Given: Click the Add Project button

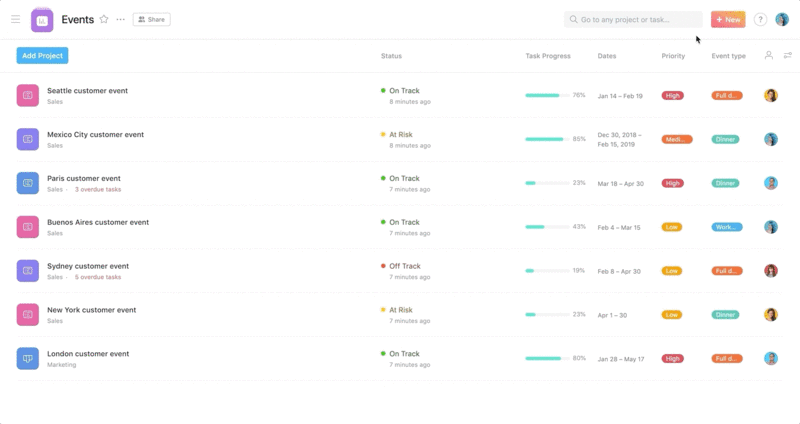Looking at the screenshot, I should coord(42,56).
